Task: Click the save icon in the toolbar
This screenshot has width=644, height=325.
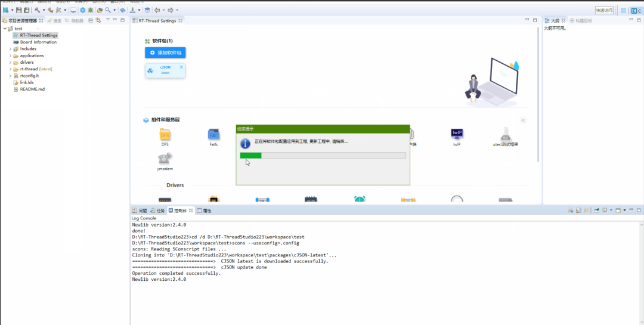Action: (19, 10)
